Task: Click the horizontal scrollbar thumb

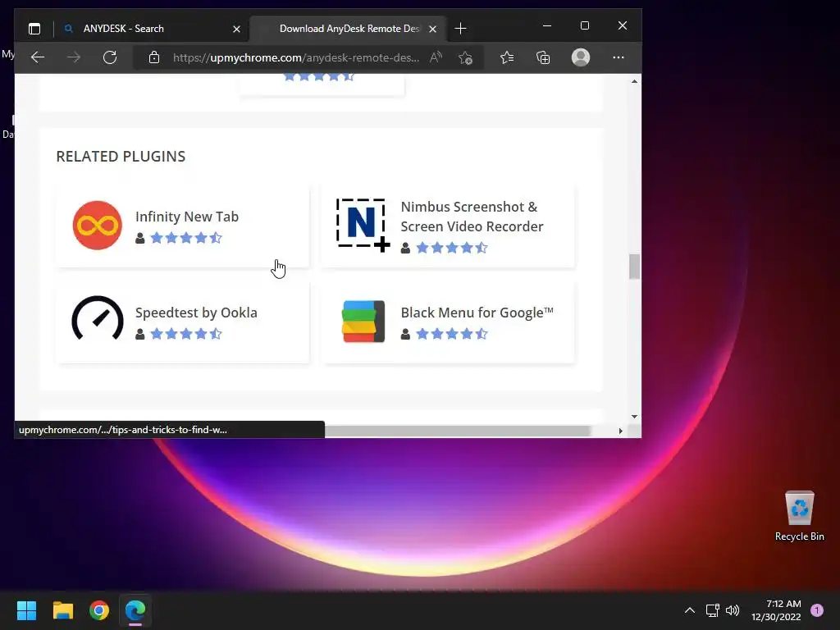Action: (457, 431)
